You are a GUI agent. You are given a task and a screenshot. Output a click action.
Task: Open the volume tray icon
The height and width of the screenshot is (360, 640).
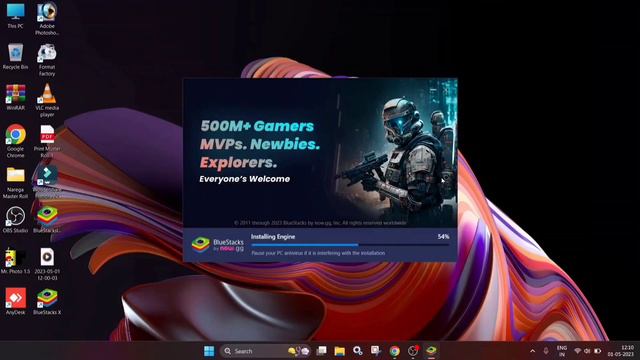click(x=587, y=351)
